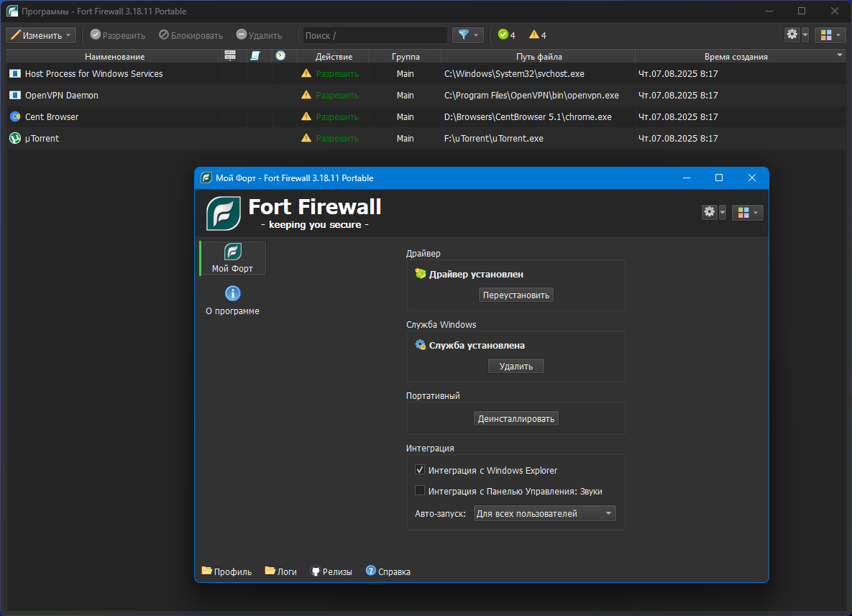Expand the Изменить dropdown button
852x616 pixels.
pyautogui.click(x=41, y=35)
